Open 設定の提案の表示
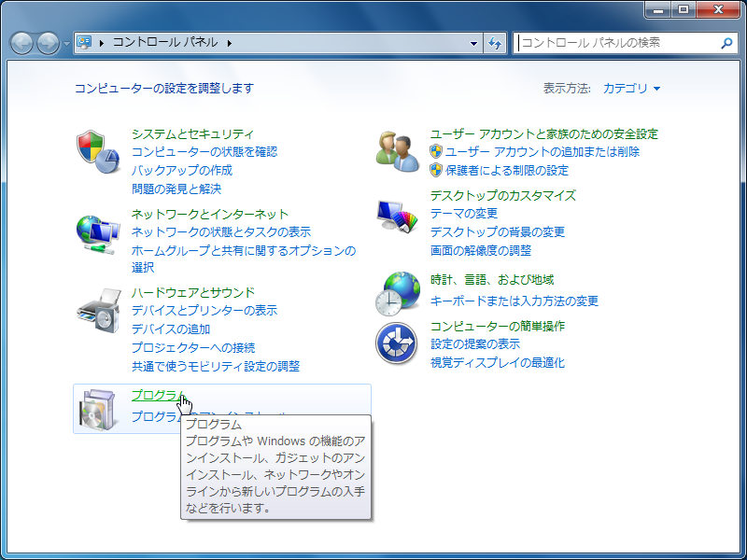 (x=475, y=343)
